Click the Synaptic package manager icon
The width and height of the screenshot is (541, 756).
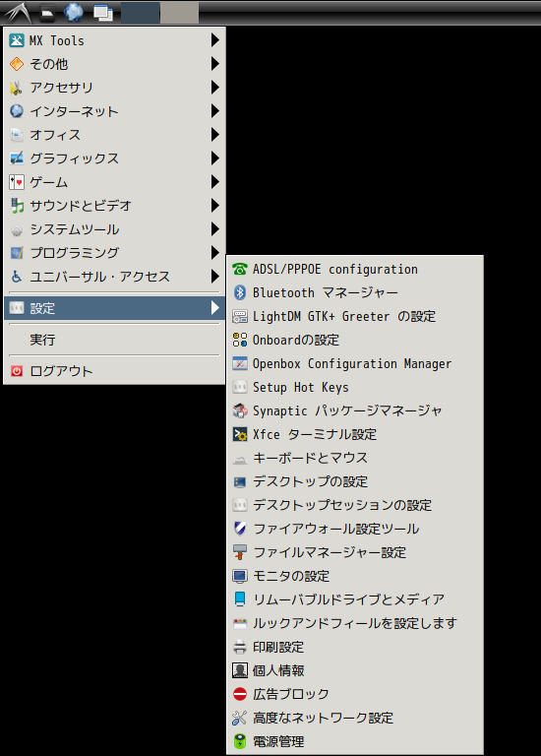click(x=239, y=410)
